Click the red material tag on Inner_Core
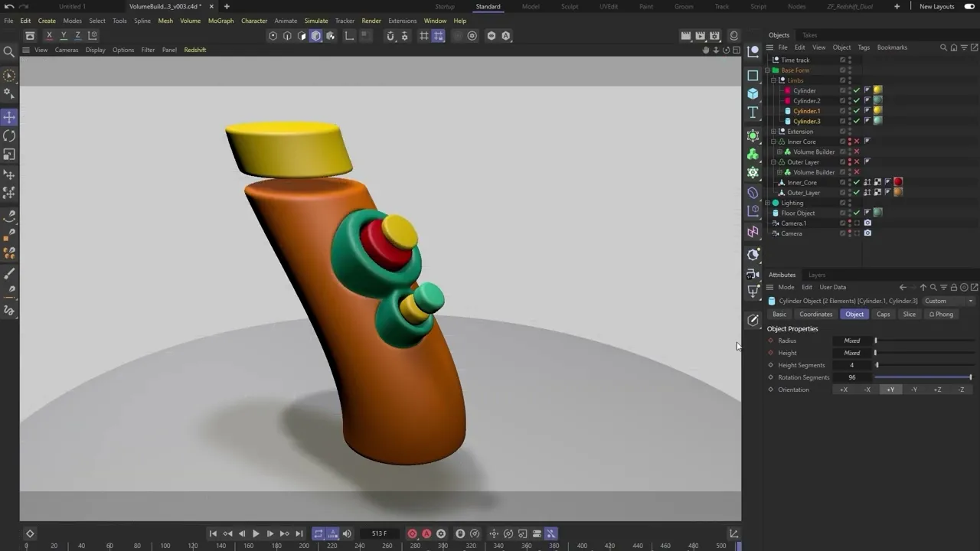Screen dimensions: 980x551 (x=898, y=182)
